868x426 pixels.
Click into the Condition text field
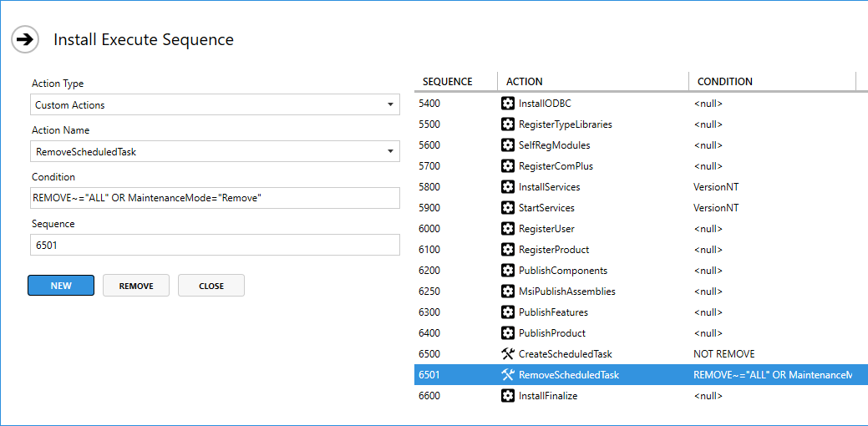pos(214,199)
